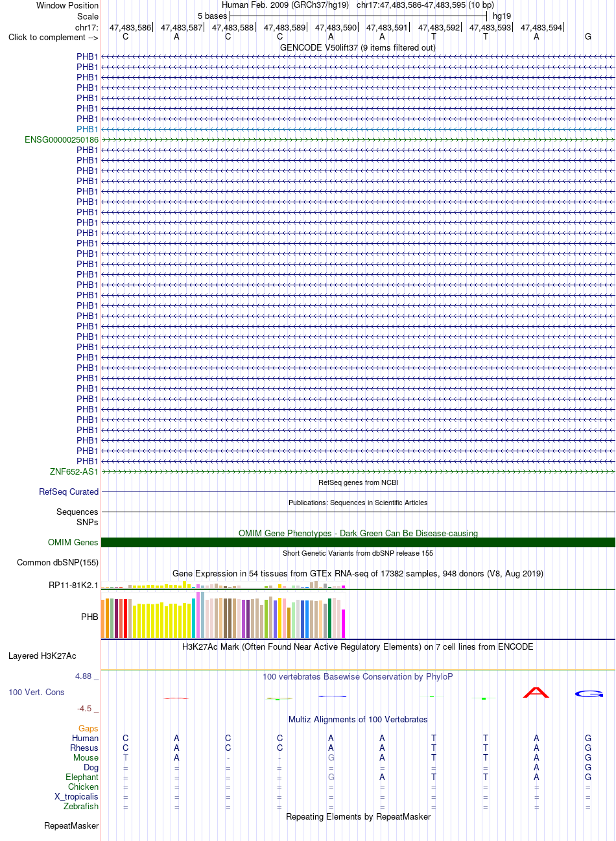Click the 'Click to complement -->' label
Image resolution: width=616 pixels, height=841 pixels.
pos(53,37)
